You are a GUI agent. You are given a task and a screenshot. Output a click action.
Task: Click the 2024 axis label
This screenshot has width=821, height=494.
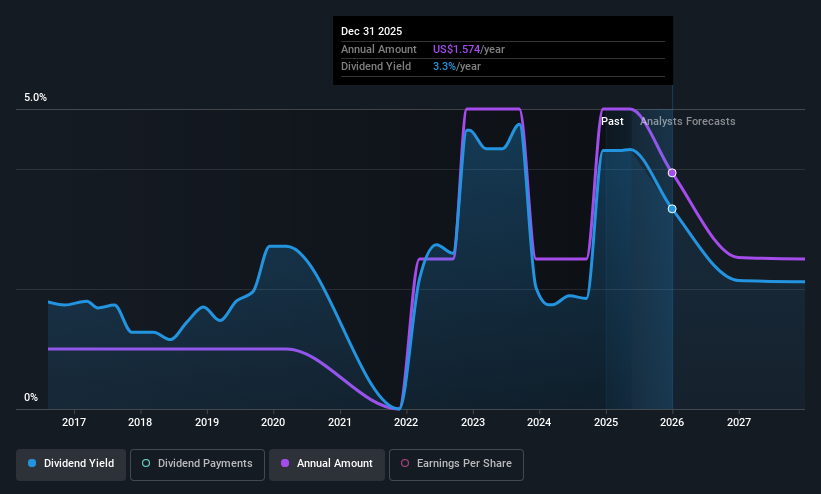(x=539, y=422)
